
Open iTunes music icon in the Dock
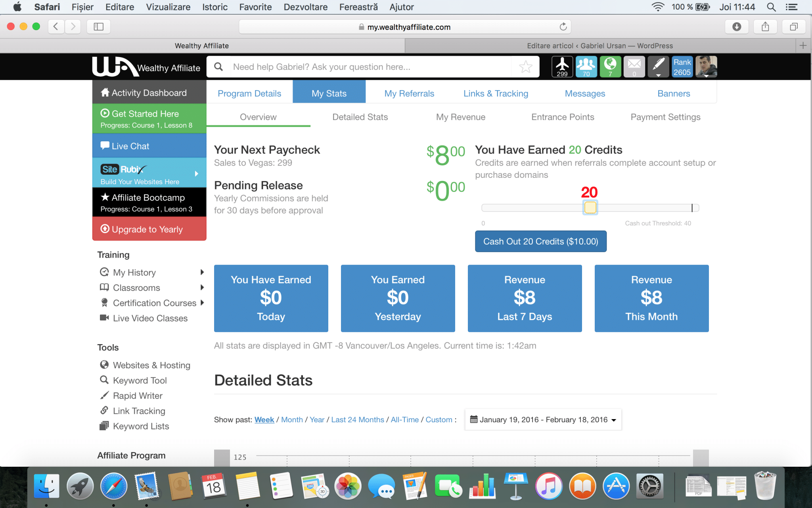(549, 486)
